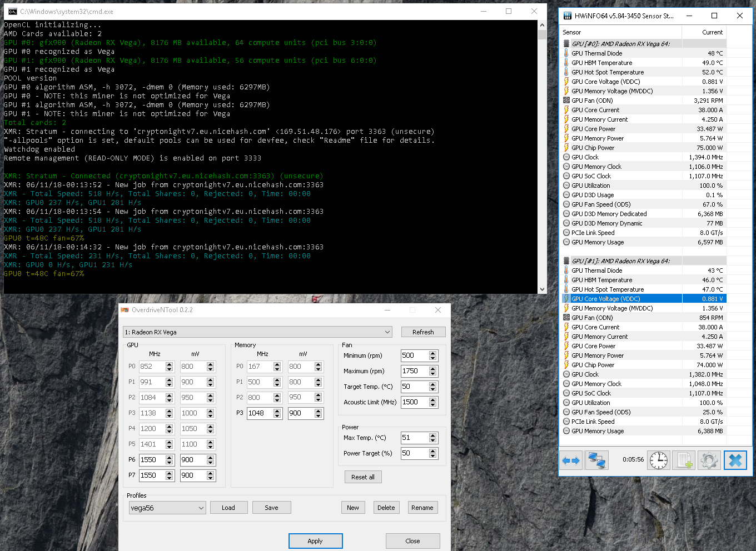Select GPU #0 Hot Spot Temperature row
756x551 pixels.
coord(644,72)
